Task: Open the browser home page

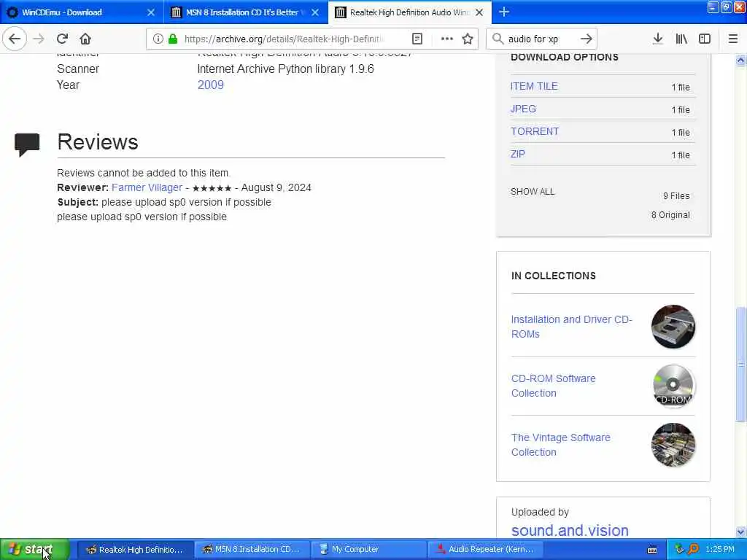Action: [85, 39]
